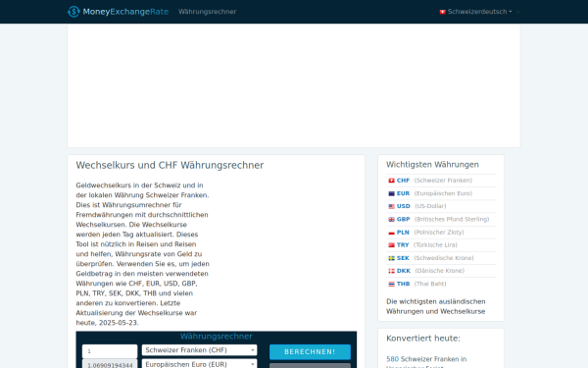Click the result field showing 1.06909194344
The height and width of the screenshot is (368, 588).
pyautogui.click(x=110, y=364)
